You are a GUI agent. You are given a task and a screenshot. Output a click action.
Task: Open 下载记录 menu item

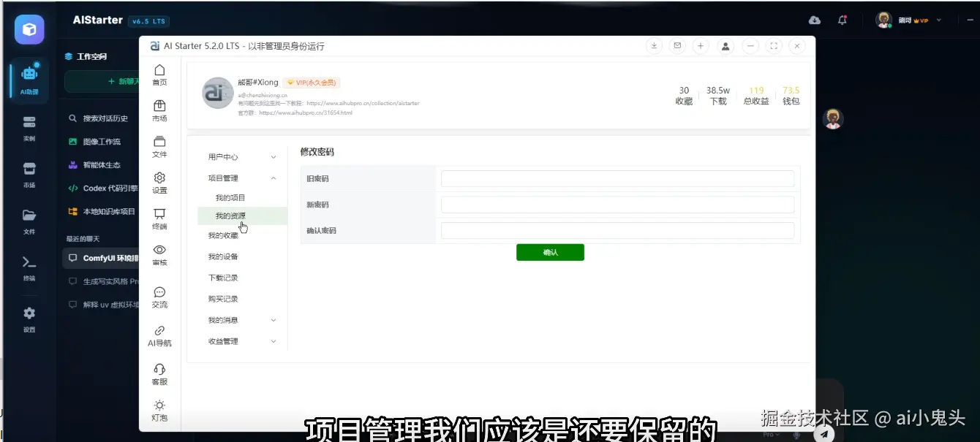[x=223, y=278]
